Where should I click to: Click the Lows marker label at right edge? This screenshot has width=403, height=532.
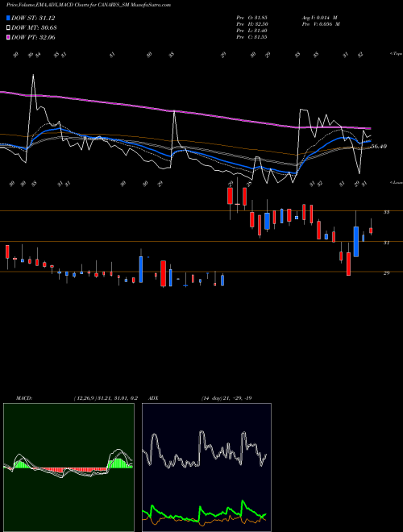[x=396, y=182]
